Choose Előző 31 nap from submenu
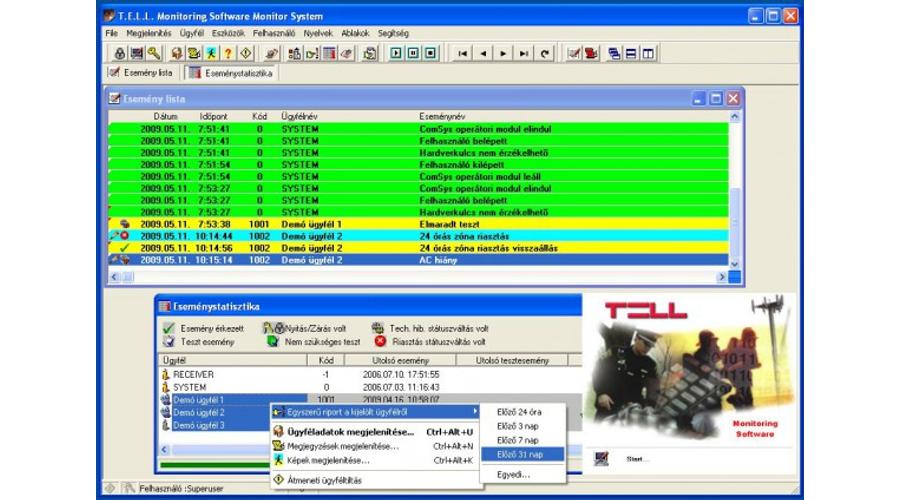 tap(518, 454)
